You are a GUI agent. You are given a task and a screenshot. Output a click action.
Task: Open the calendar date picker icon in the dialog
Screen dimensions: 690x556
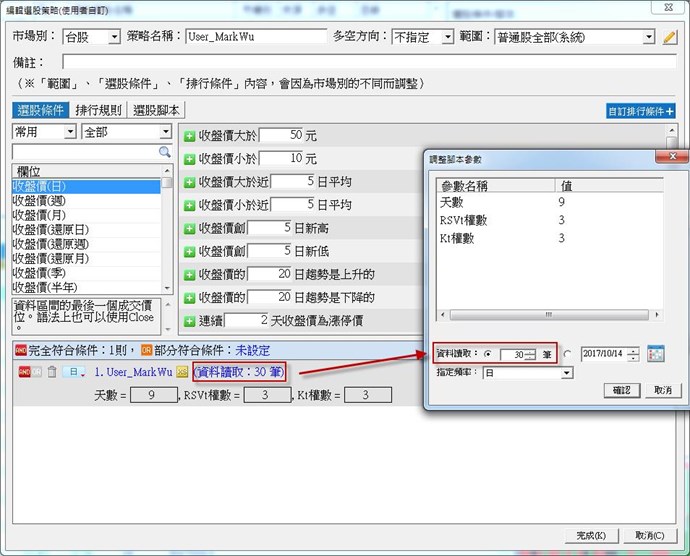pyautogui.click(x=656, y=353)
